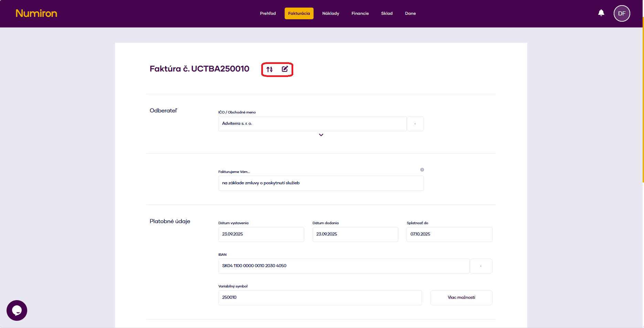Open the Dane section
Image resolution: width=644 pixels, height=328 pixels.
tap(410, 13)
